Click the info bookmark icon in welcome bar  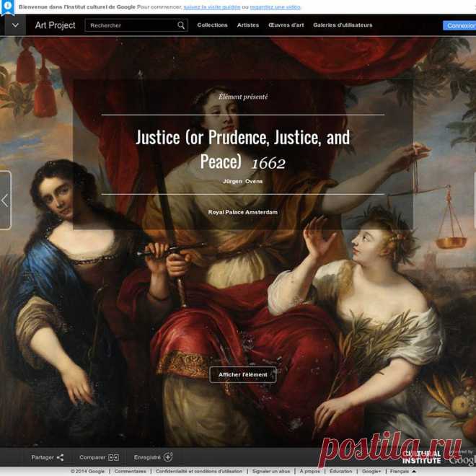(x=7, y=7)
